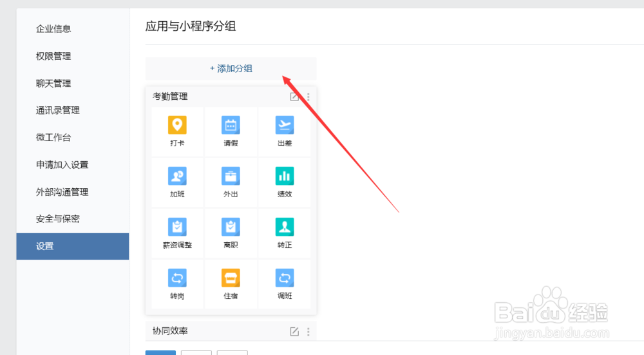Click the 离职 resignation icon
Viewport: 644px width, 355px height.
231,227
